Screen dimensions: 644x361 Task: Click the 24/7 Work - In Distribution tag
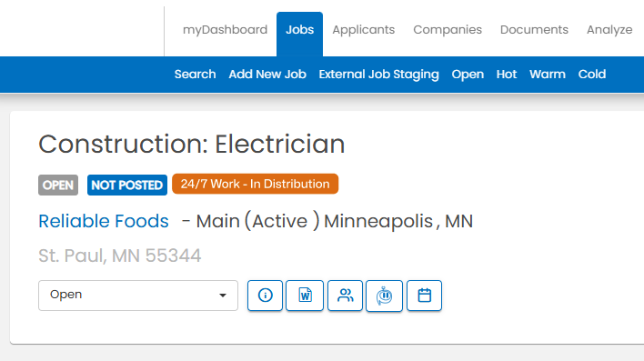click(255, 184)
